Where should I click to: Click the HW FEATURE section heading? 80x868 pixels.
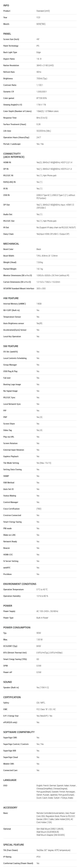[11, 298]
